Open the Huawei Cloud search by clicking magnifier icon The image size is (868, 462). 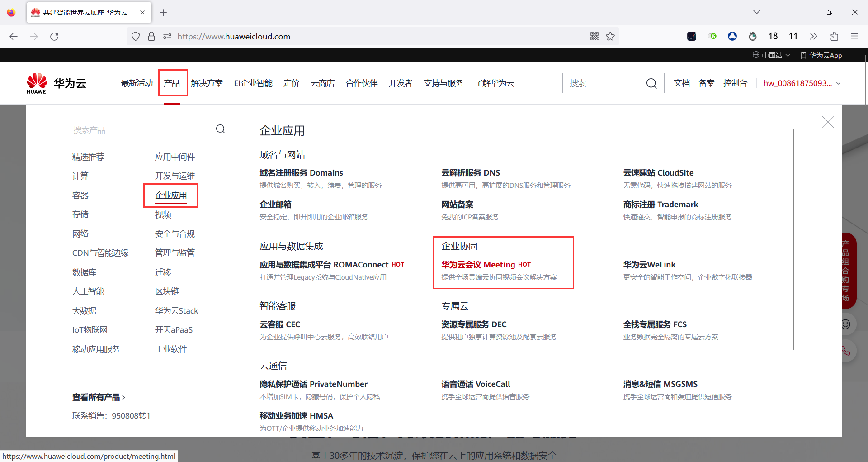click(651, 83)
